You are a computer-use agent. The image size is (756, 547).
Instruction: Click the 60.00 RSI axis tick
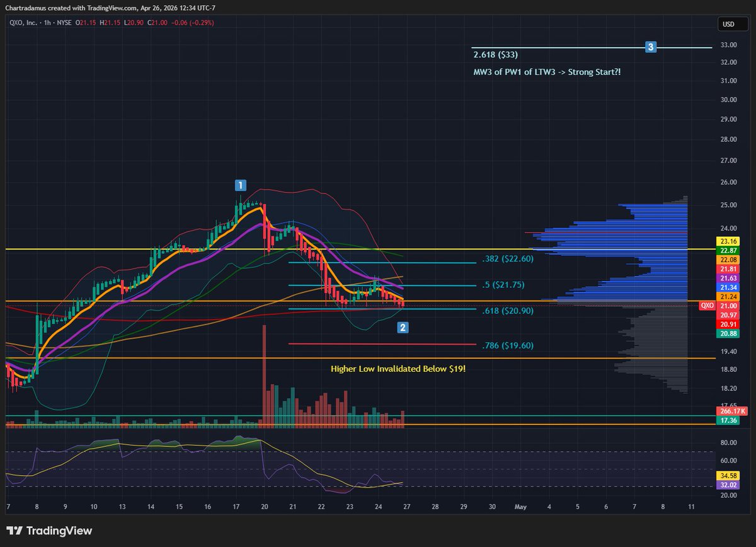[x=730, y=461]
